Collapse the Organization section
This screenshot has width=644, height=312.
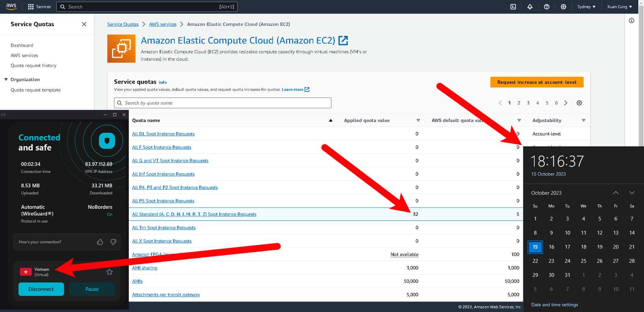tap(6, 80)
